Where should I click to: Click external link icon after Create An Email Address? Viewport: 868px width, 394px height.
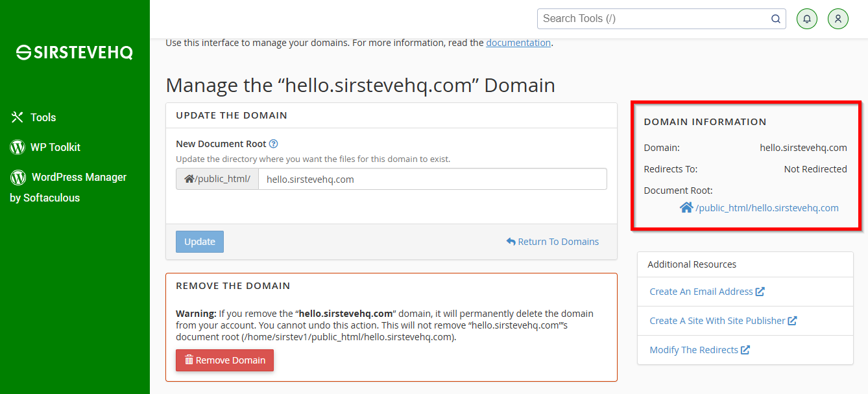tap(760, 292)
